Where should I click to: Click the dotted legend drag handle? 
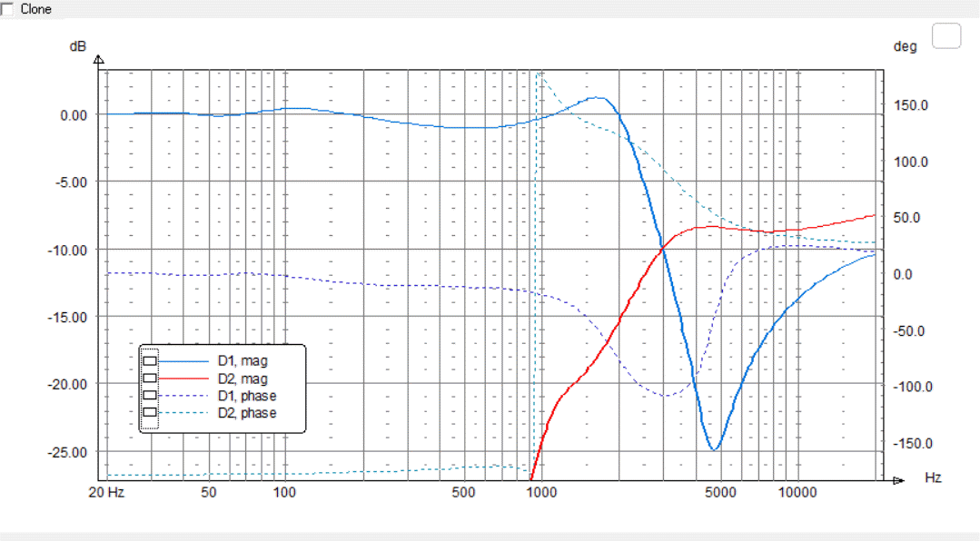[x=149, y=389]
